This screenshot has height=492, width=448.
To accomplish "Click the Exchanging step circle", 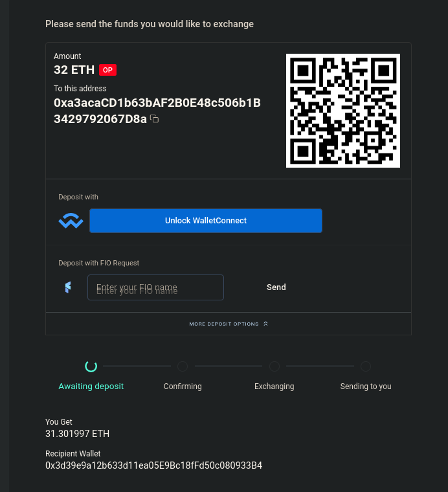I will click(274, 366).
